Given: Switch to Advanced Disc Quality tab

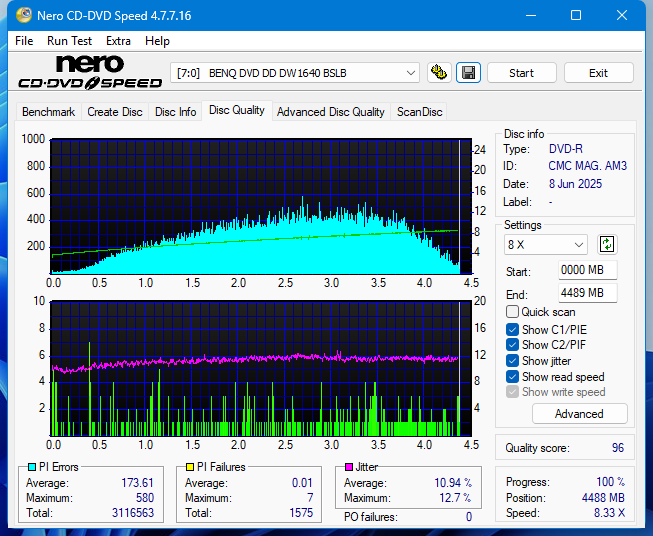Looking at the screenshot, I should 330,112.
